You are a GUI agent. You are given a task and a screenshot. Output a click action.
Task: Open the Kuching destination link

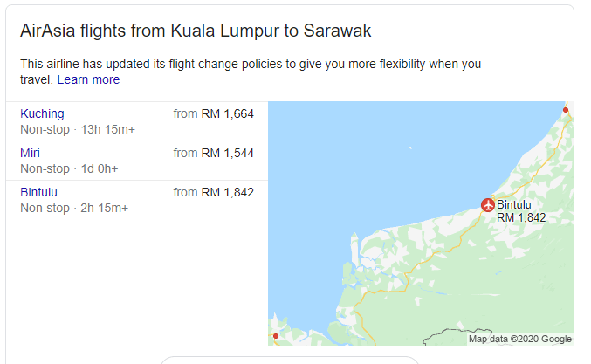(42, 113)
